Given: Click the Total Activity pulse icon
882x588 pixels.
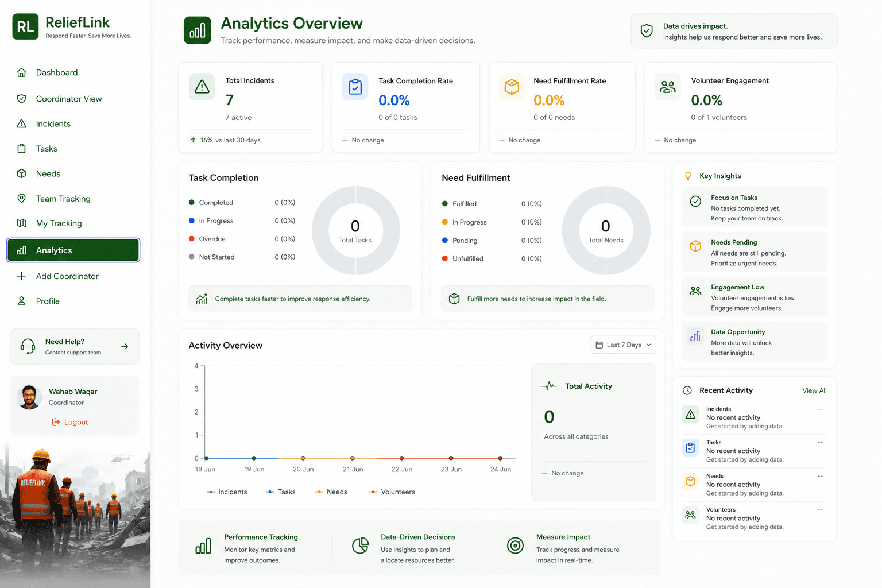Looking at the screenshot, I should 549,386.
